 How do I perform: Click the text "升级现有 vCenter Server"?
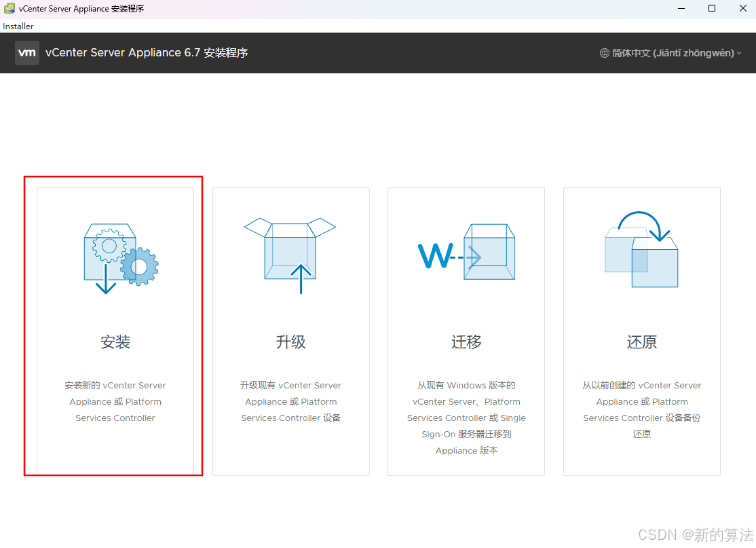pyautogui.click(x=290, y=386)
